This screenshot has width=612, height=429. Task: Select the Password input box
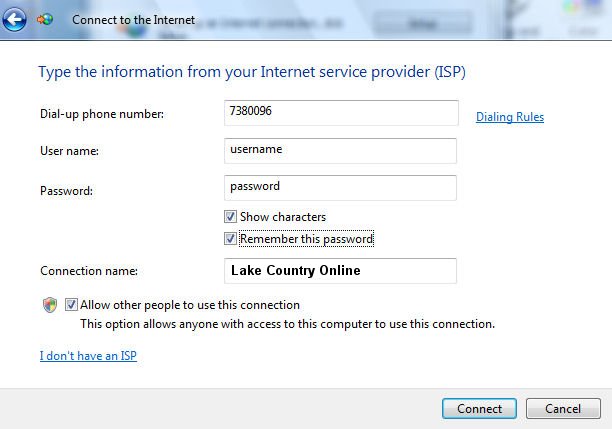coord(340,188)
